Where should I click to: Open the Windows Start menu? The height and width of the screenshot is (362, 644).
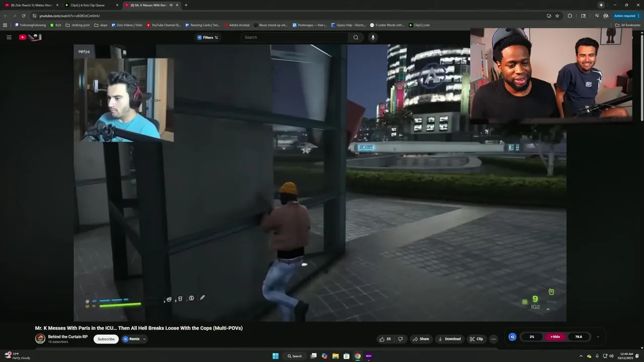click(x=275, y=356)
